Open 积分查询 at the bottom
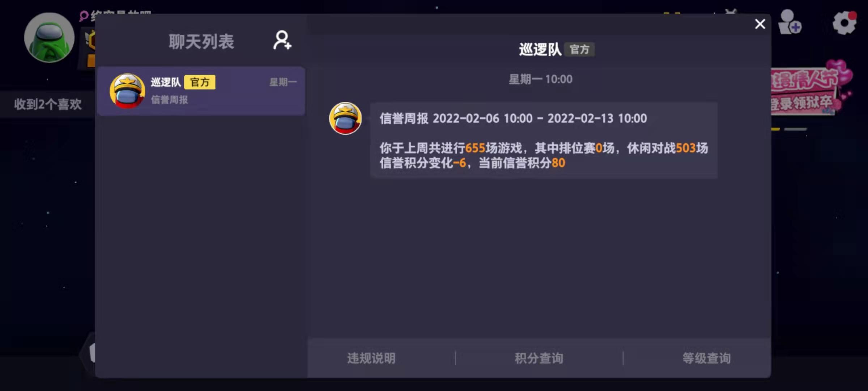This screenshot has width=868, height=391. click(539, 358)
